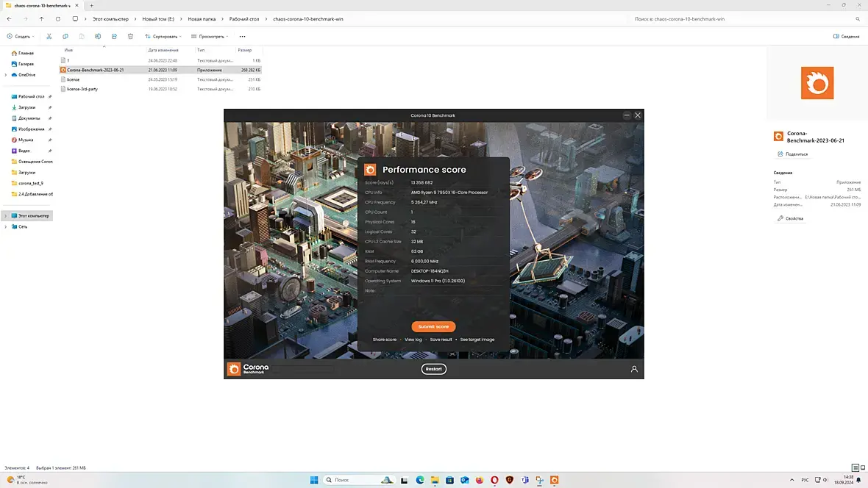Screen dimensions: 868x488
Task: Click Поделиться in the details pane
Action: (x=793, y=154)
